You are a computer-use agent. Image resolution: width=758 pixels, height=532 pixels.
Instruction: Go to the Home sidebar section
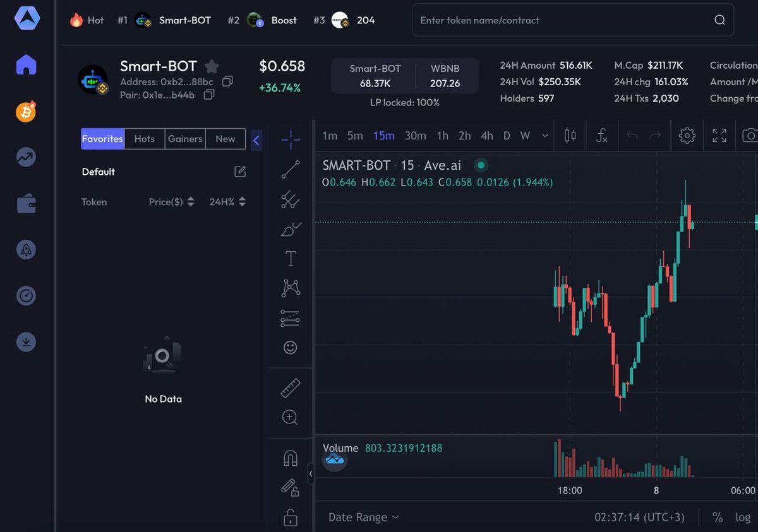[x=27, y=64]
